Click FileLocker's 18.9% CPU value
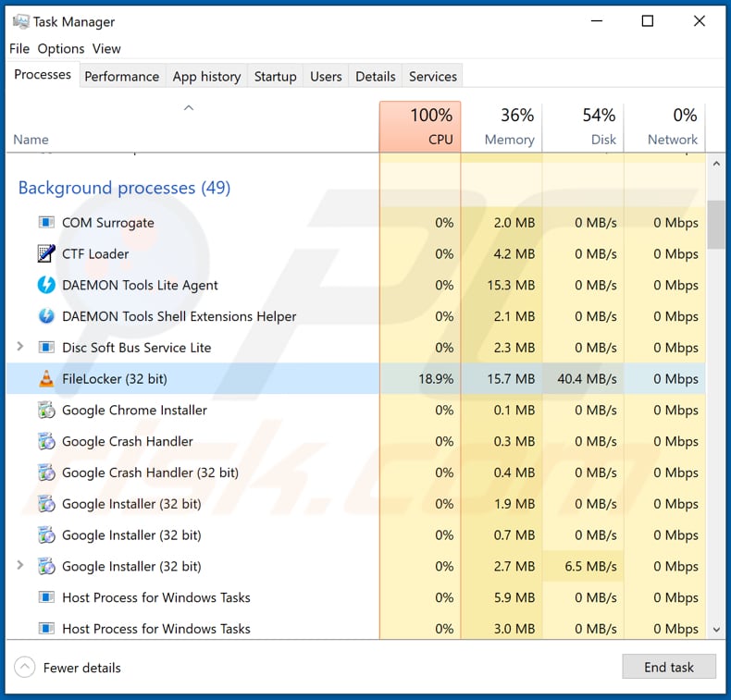The image size is (731, 700). [436, 378]
